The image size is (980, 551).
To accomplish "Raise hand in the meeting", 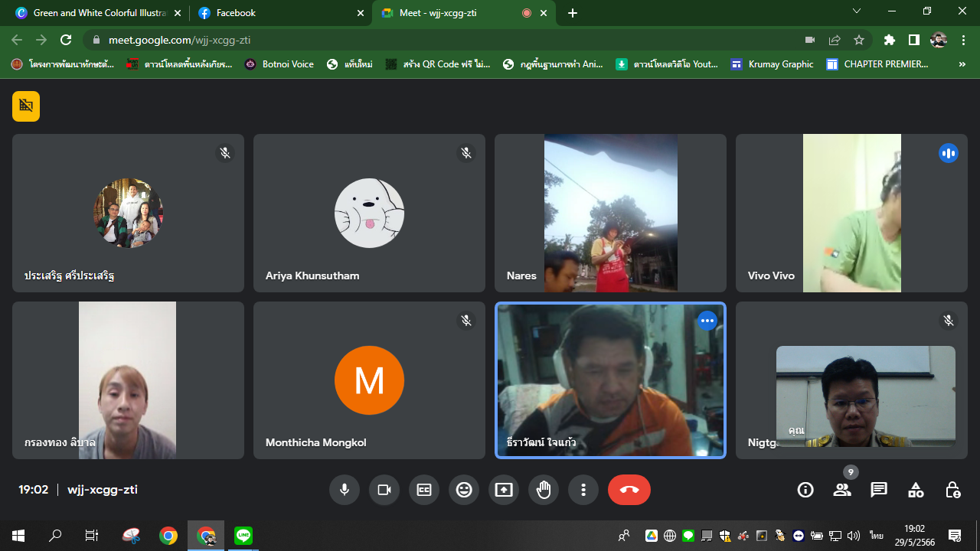I will 544,490.
